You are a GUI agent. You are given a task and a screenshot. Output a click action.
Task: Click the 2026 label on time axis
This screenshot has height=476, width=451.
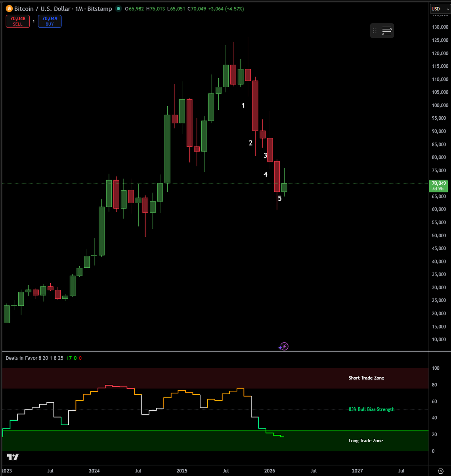(x=269, y=471)
